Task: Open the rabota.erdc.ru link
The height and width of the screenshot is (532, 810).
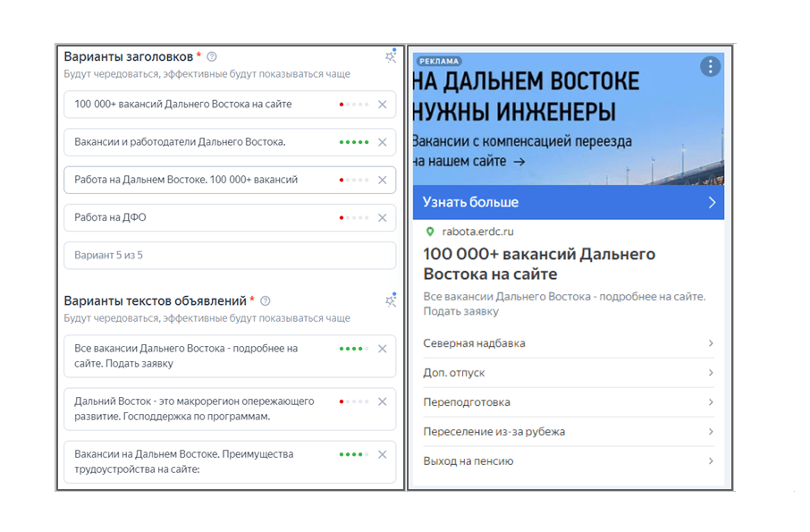Action: click(477, 232)
